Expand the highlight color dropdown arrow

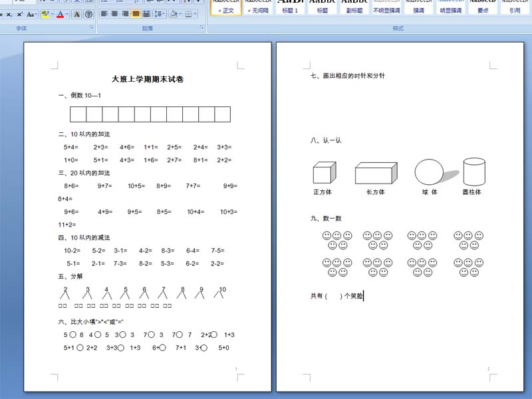(x=52, y=14)
